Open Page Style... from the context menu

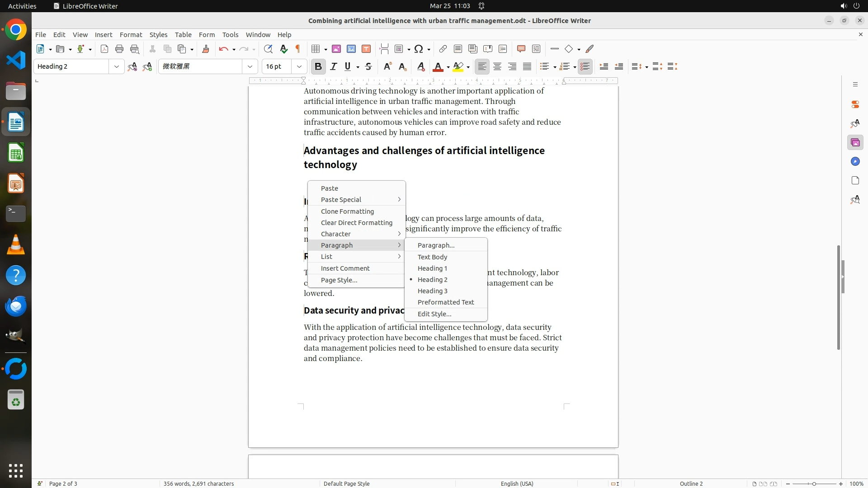[339, 280]
